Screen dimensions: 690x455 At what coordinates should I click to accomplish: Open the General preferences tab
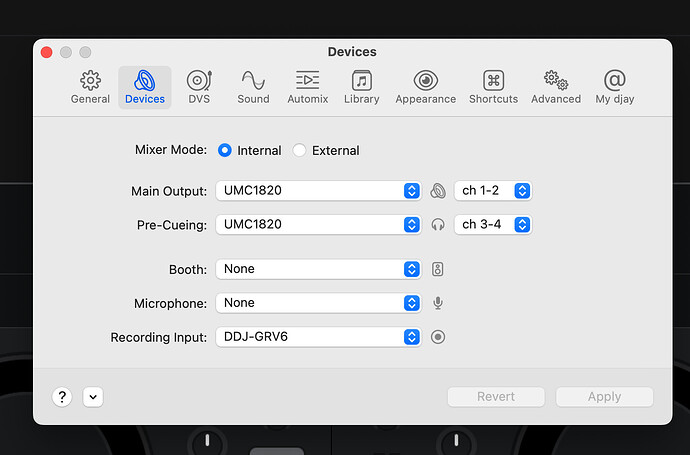click(90, 87)
